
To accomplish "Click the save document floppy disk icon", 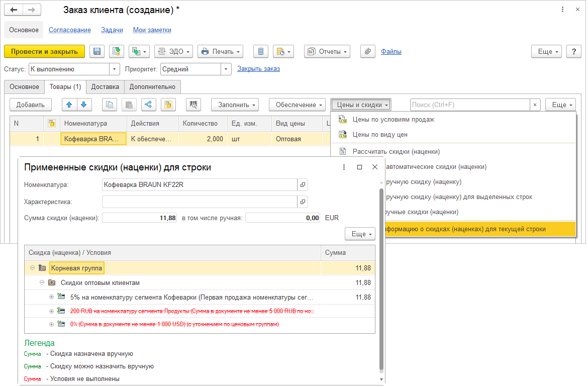I will tap(97, 51).
